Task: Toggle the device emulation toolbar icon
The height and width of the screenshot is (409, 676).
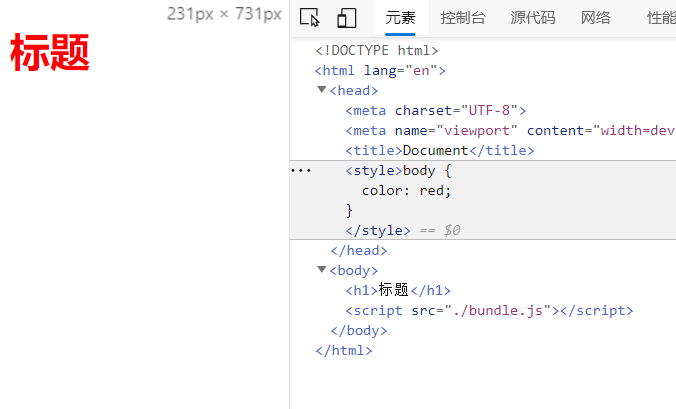Action: tap(347, 18)
